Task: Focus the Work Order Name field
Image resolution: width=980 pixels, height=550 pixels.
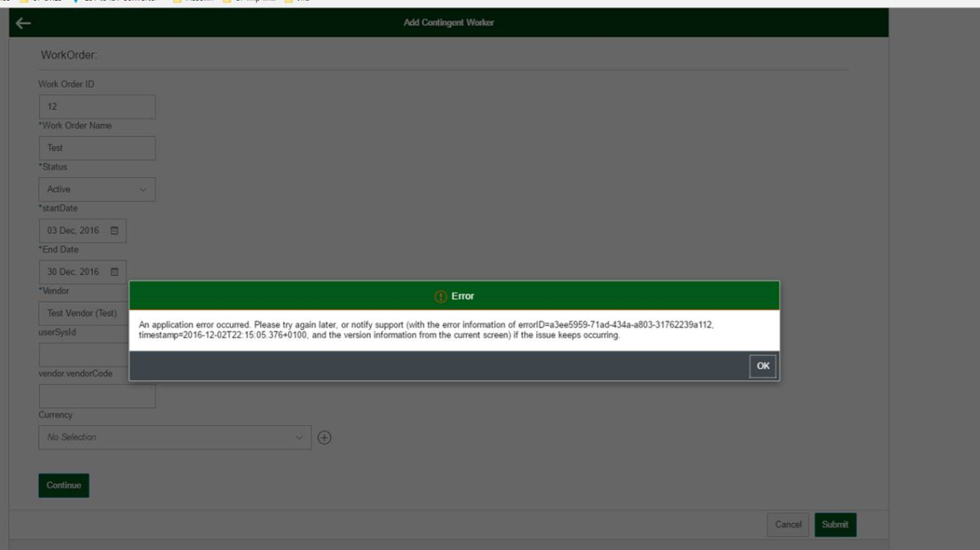Action: pyautogui.click(x=97, y=148)
